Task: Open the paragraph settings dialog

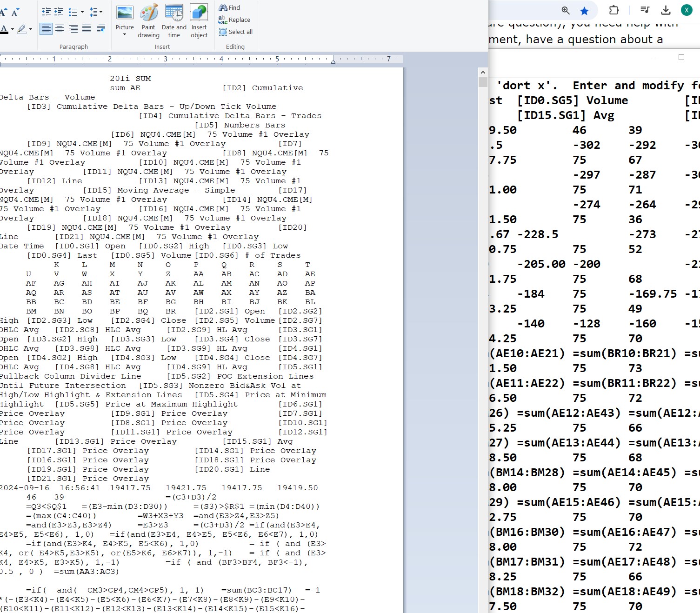Action: pos(100,29)
